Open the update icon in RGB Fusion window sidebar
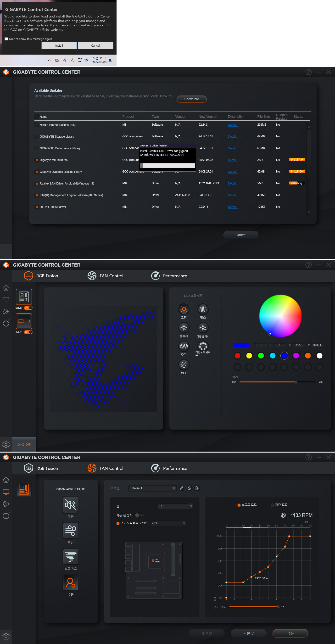Viewport: 335px width, 644px height. point(6,324)
